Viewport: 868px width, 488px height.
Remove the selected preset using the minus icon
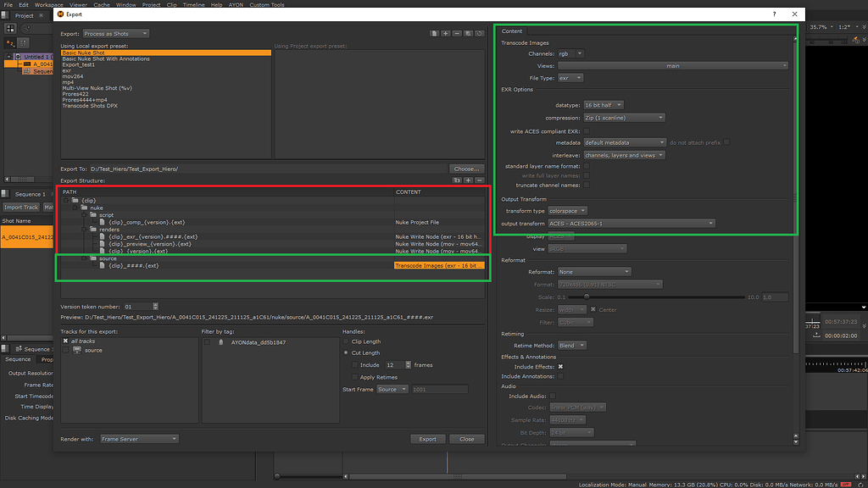(x=456, y=33)
